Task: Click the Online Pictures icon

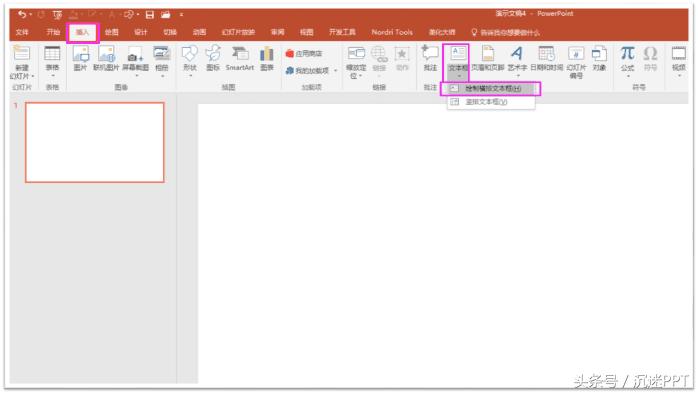Action: coord(106,53)
